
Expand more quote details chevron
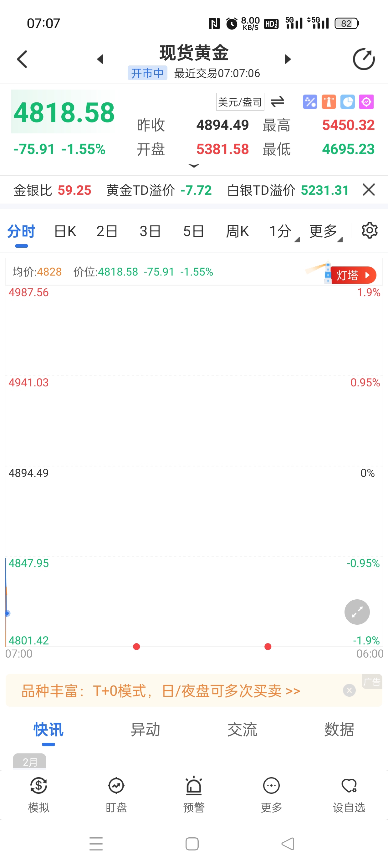point(194,166)
